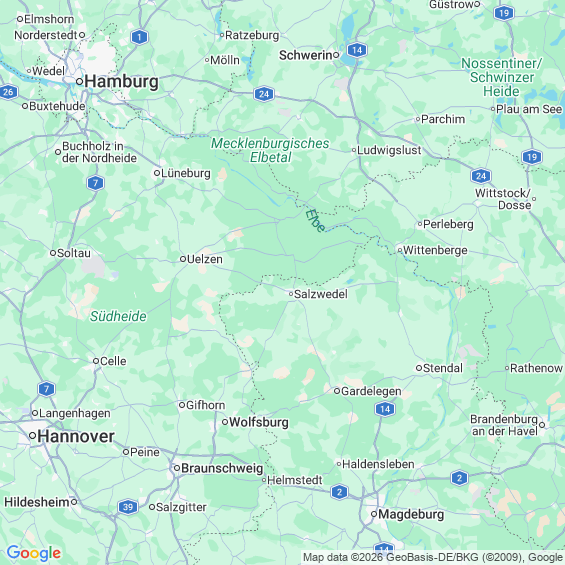Viewport: 565px width, 565px height.
Task: Click the Nossentiner/Schwinzer Heide label
Action: [x=502, y=77]
